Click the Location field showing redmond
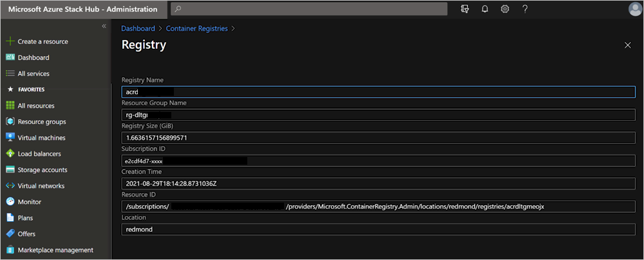644x260 pixels. pos(378,230)
